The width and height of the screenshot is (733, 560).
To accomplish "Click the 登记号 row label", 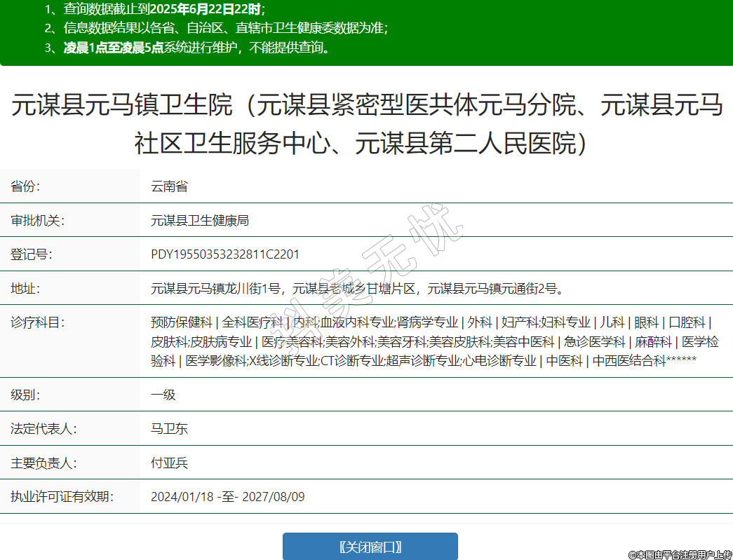I will [x=31, y=254].
